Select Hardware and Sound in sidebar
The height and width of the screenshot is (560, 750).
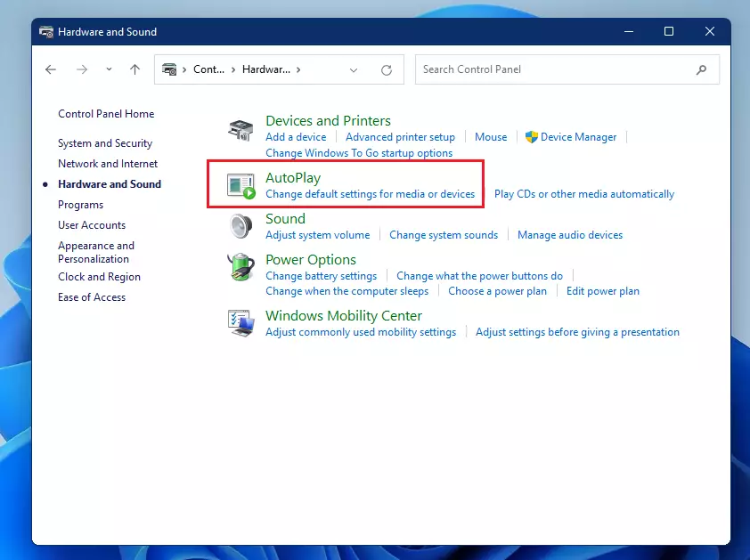coord(110,184)
